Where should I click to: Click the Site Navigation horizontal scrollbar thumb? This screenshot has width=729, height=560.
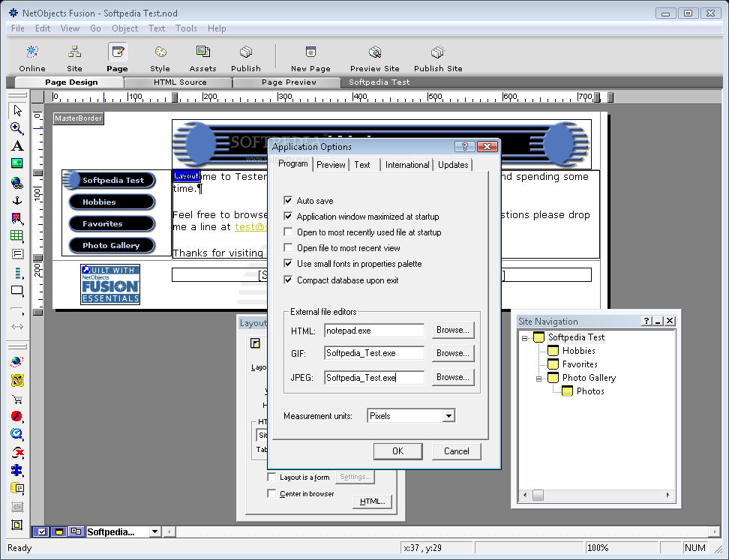(x=538, y=495)
